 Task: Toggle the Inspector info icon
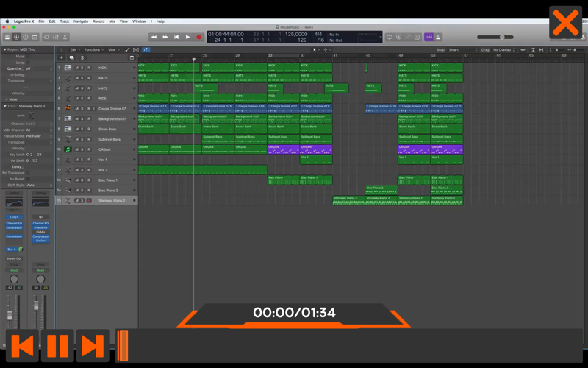(16, 37)
